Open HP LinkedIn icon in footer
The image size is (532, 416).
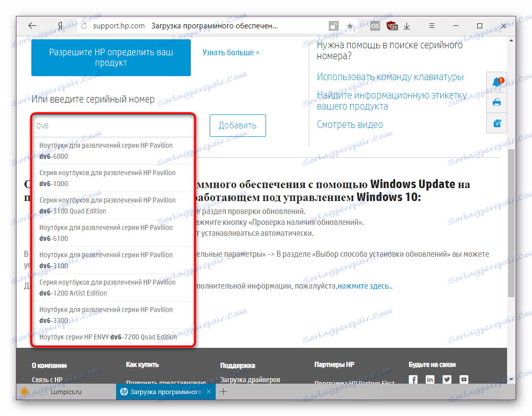point(430,379)
